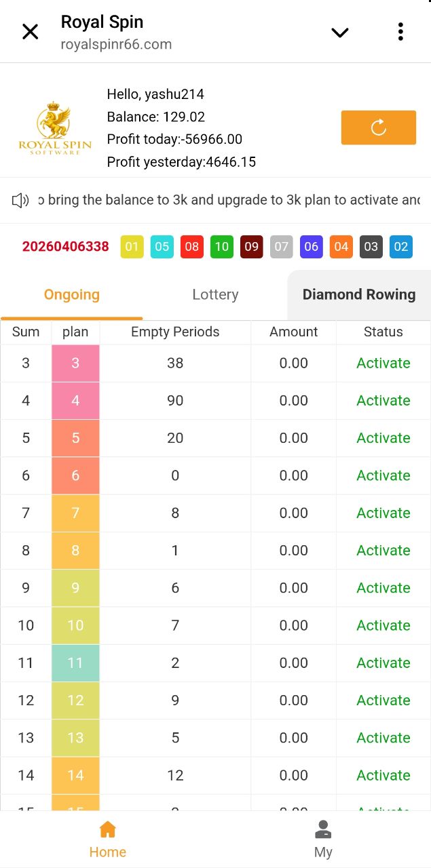Open the My profile page

pyautogui.click(x=323, y=840)
